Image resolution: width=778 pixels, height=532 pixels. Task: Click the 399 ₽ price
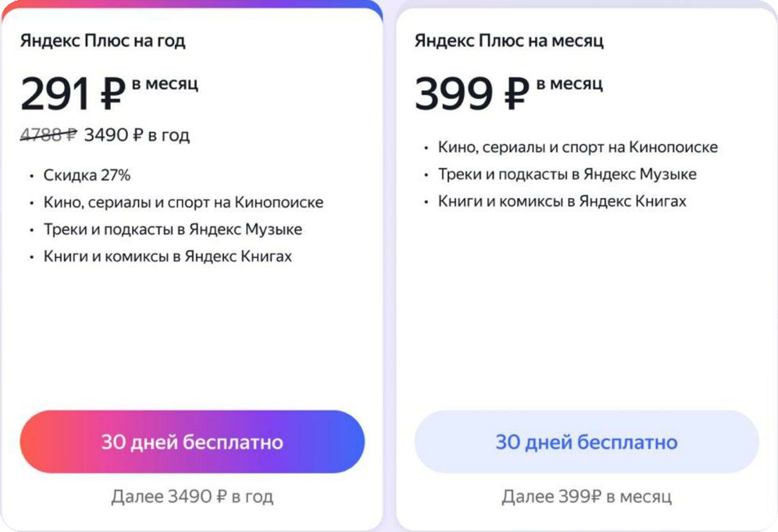(471, 95)
